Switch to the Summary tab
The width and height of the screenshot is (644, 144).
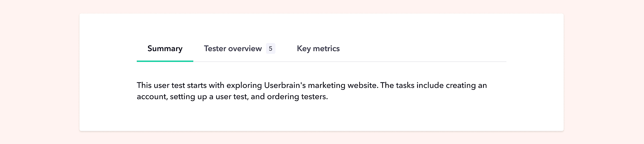pos(165,49)
